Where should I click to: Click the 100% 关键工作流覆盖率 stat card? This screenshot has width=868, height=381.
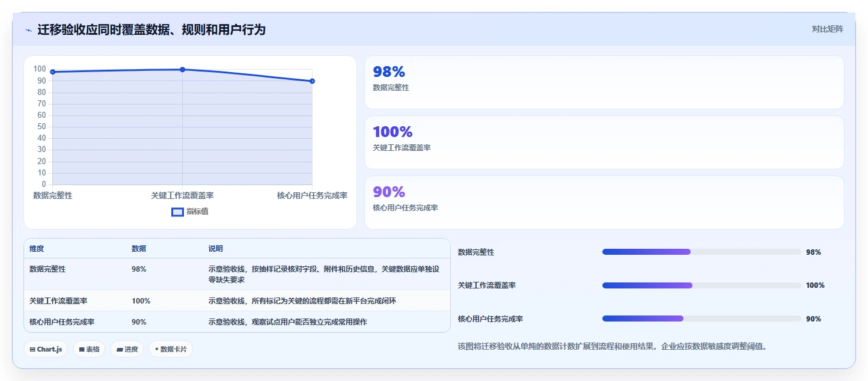click(x=604, y=142)
